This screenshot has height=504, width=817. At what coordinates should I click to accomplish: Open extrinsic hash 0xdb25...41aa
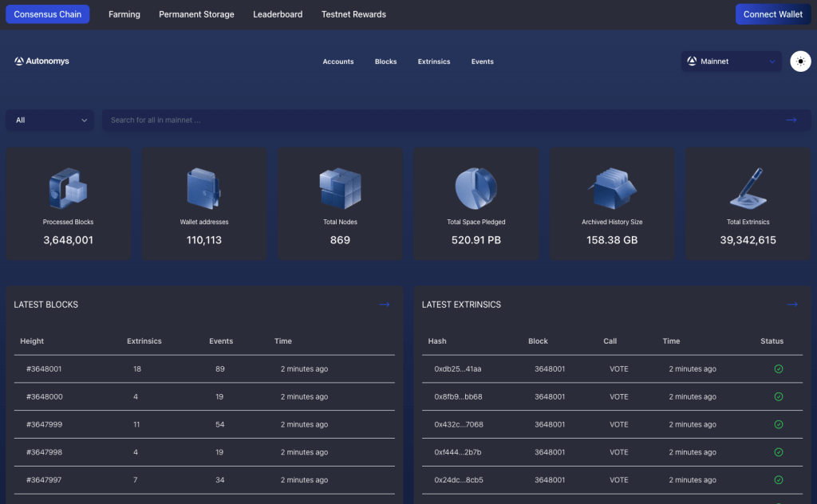tap(457, 369)
